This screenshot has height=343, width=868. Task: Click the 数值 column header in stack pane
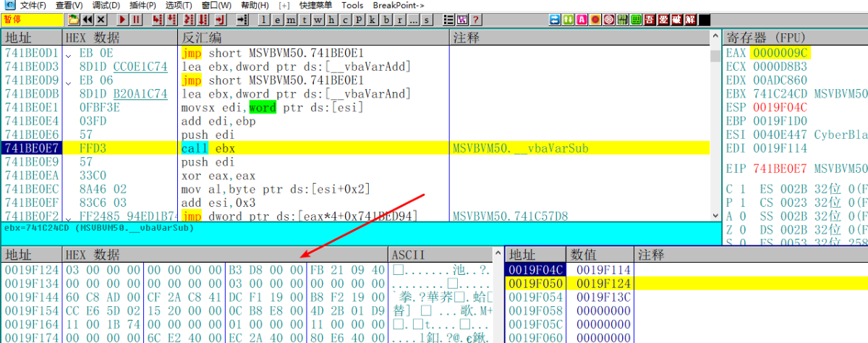coord(599,255)
